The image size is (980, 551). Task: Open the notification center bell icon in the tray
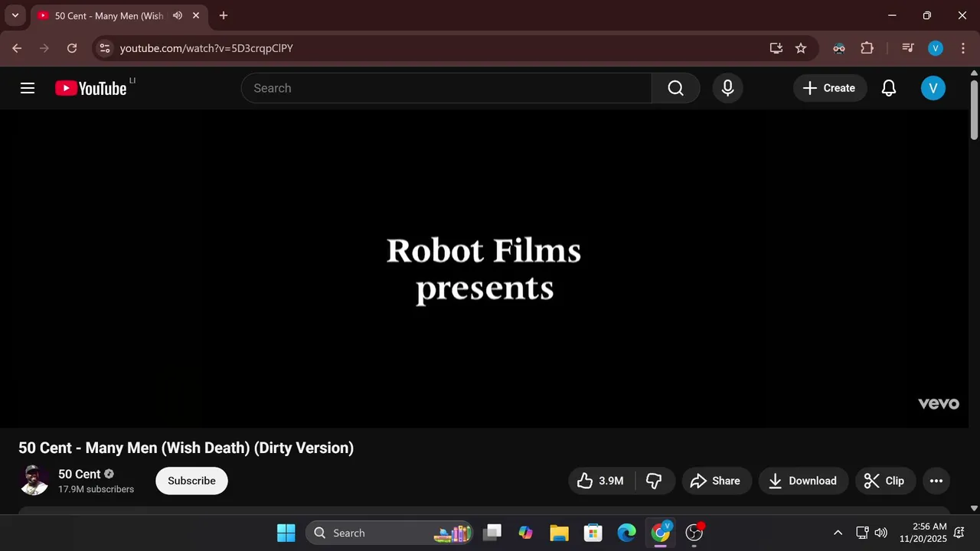(x=959, y=533)
